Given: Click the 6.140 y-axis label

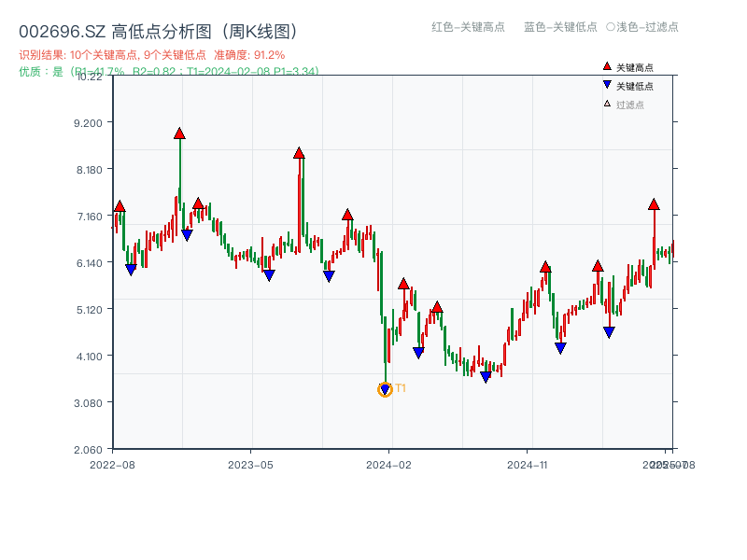Looking at the screenshot, I should tap(90, 263).
